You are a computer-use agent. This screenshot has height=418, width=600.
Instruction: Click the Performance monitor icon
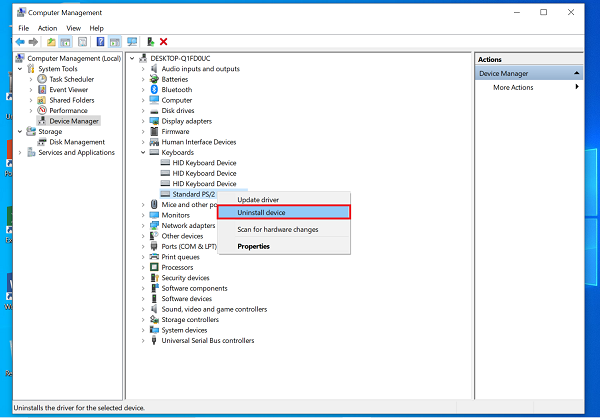42,110
